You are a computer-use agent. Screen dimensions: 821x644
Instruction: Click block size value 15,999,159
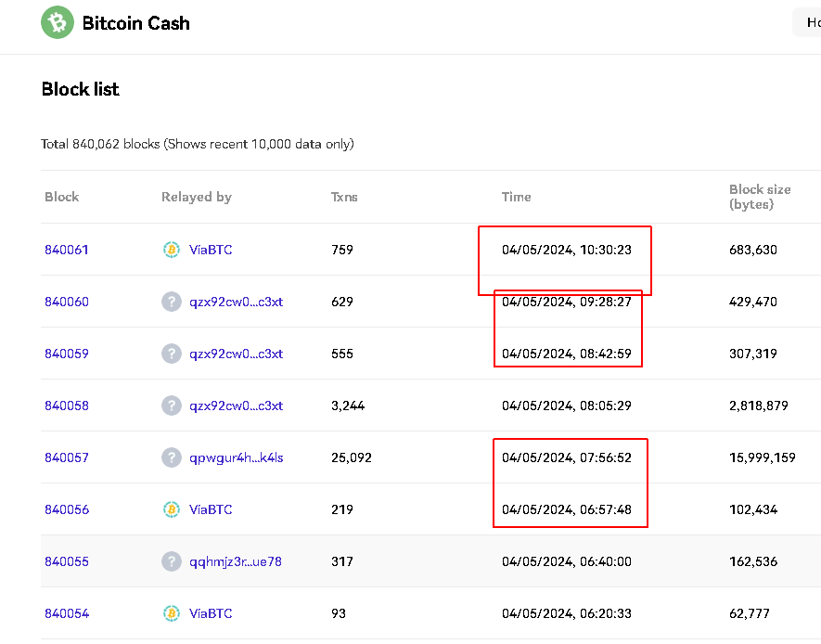click(x=763, y=457)
